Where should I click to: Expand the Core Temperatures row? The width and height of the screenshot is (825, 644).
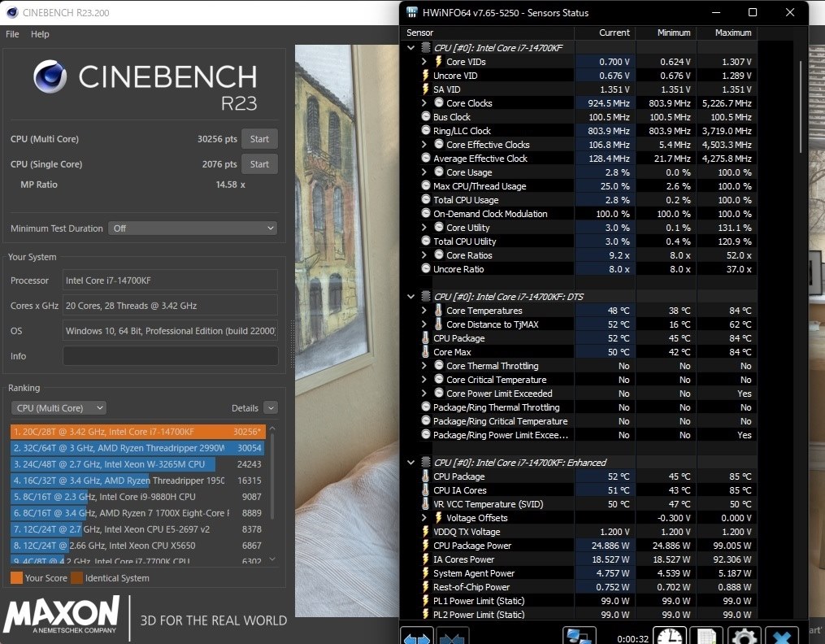424,310
